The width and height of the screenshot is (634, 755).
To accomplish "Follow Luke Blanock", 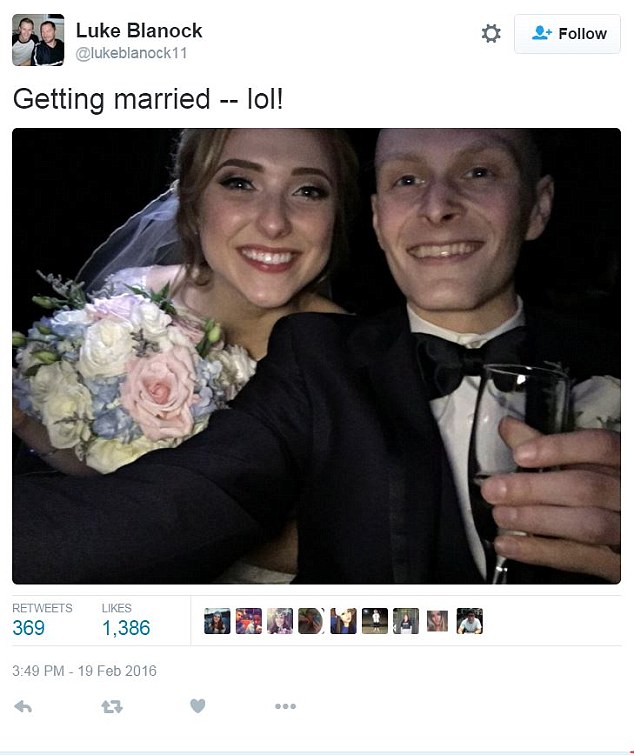I will click(x=567, y=34).
